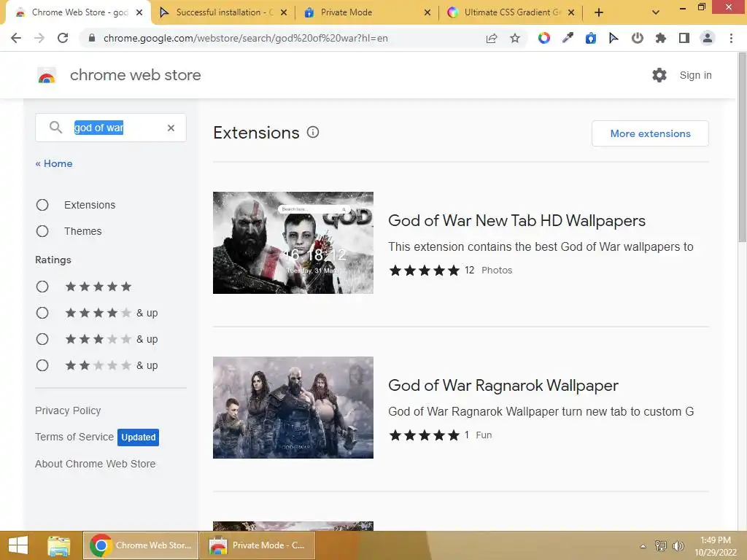This screenshot has width=747, height=560.
Task: Open the Chrome profile avatar
Action: pyautogui.click(x=708, y=38)
